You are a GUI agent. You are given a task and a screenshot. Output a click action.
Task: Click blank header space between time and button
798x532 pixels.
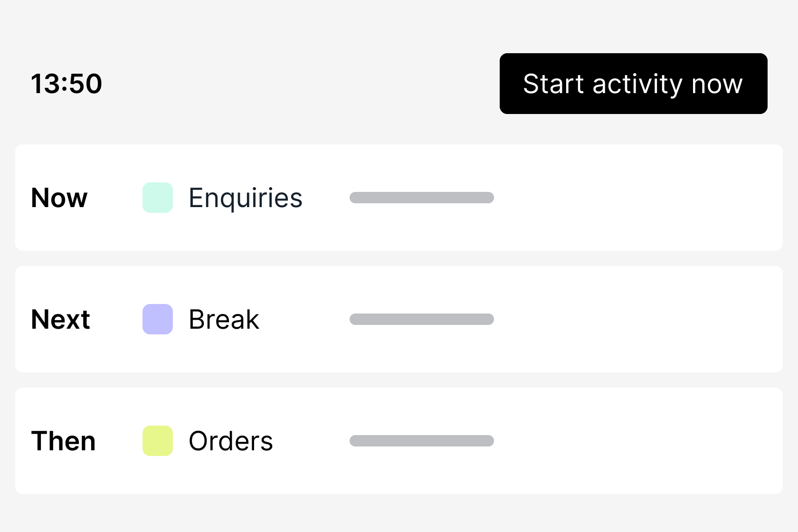[x=299, y=84]
